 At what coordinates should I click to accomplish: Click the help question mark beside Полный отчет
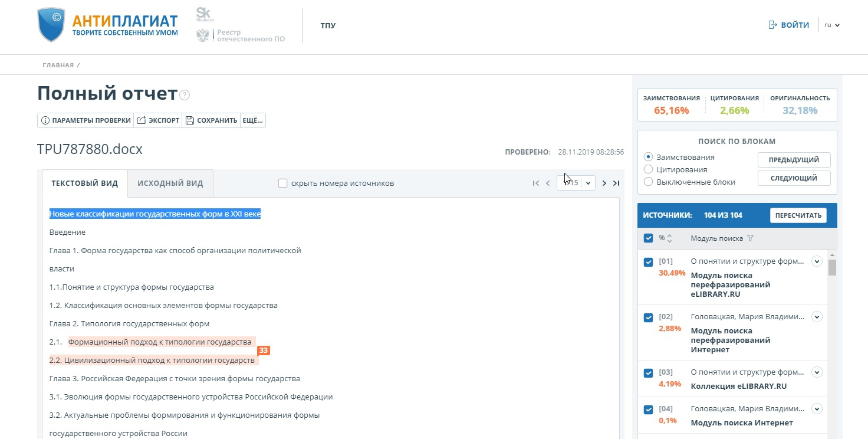click(185, 95)
